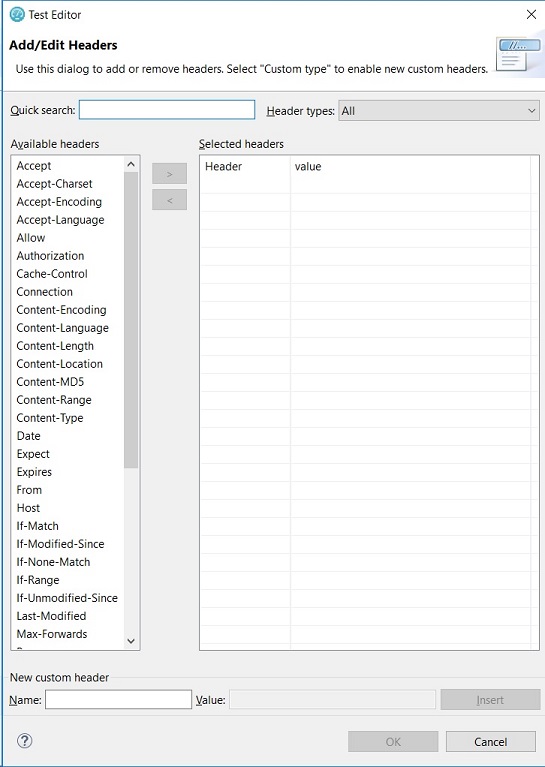This screenshot has height=767, width=545.
Task: Select the Expires header
Action: tap(34, 472)
